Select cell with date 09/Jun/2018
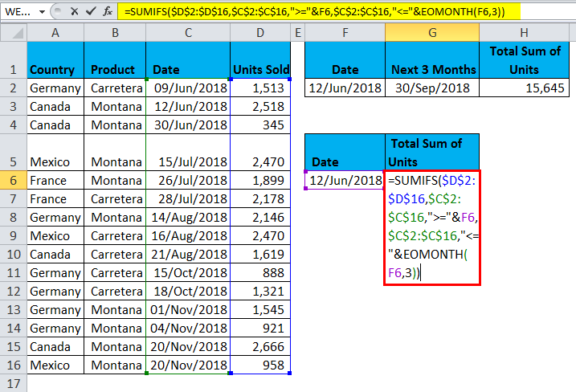 coord(188,88)
